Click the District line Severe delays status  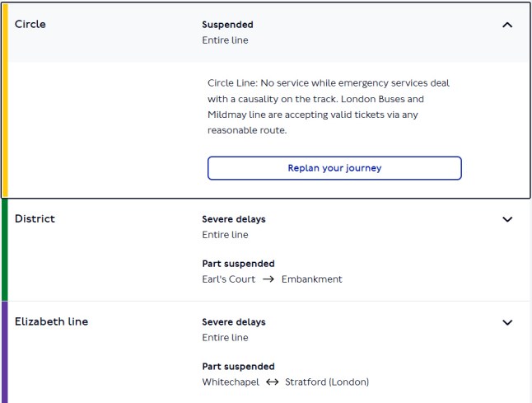(234, 219)
